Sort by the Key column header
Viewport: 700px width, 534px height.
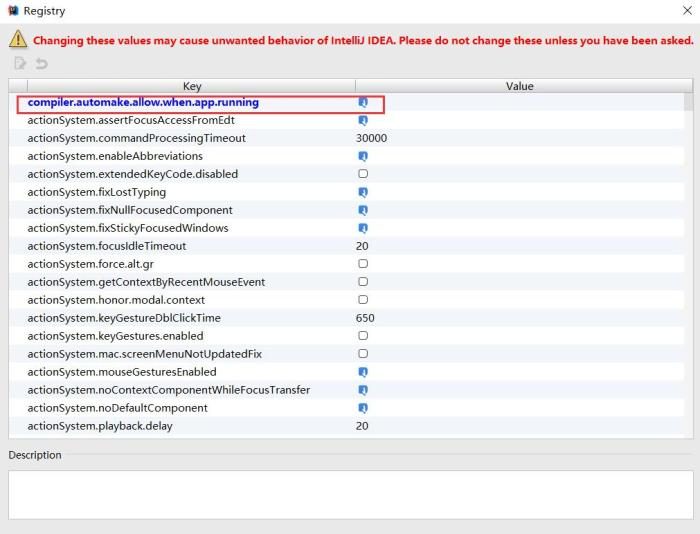(191, 86)
